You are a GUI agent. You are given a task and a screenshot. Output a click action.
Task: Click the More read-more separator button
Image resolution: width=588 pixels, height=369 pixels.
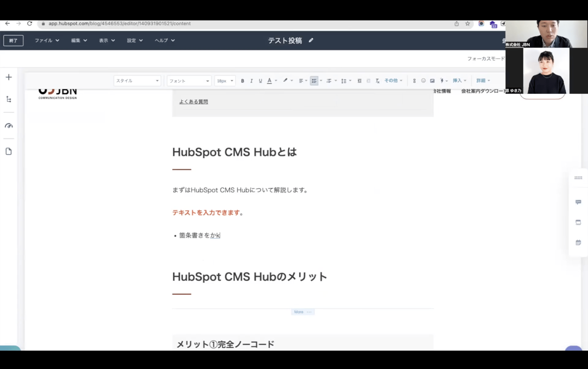[x=303, y=312]
